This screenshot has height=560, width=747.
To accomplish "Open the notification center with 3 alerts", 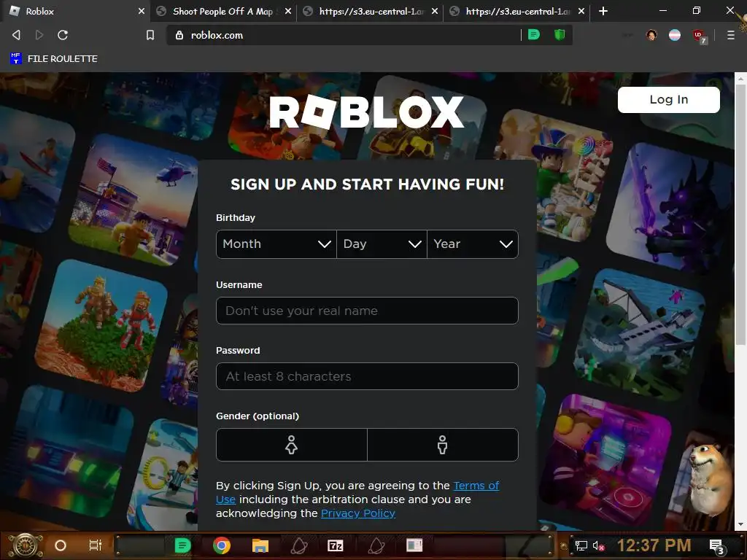I will click(716, 547).
